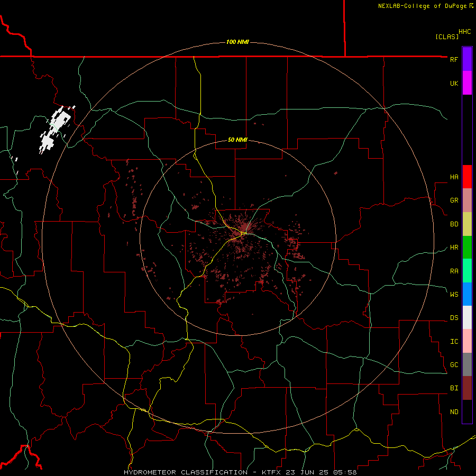The height and width of the screenshot is (476, 476).
Task: Click the DS legend label
Action: (454, 318)
